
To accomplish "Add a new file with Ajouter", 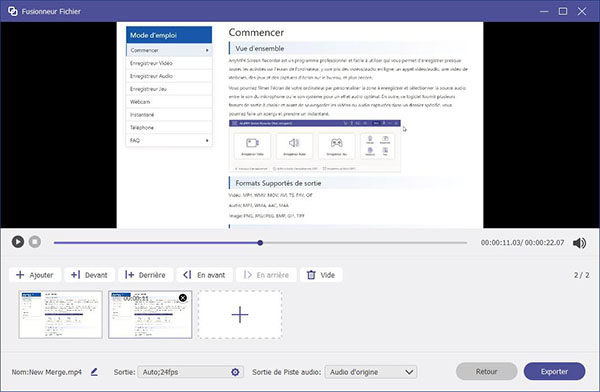I will (35, 275).
